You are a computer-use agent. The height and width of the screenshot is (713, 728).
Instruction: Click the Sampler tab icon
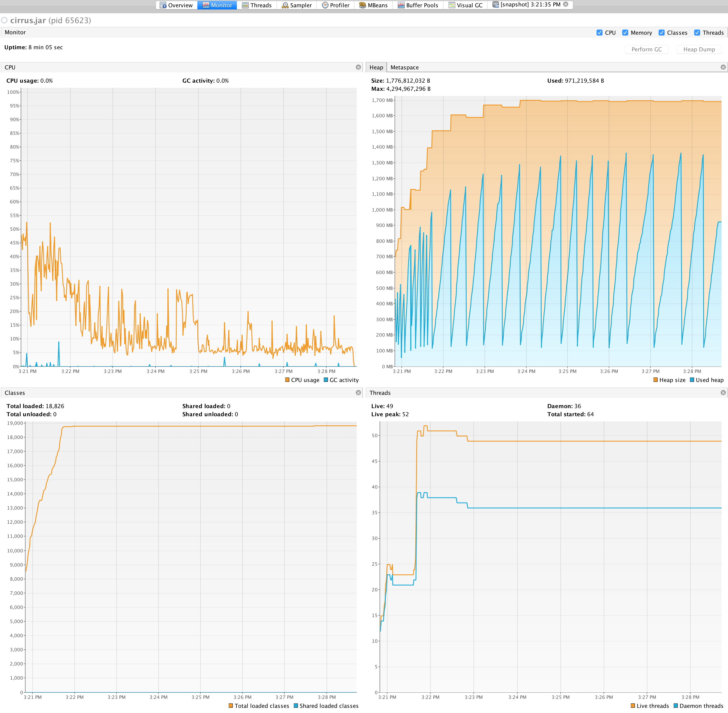click(285, 5)
